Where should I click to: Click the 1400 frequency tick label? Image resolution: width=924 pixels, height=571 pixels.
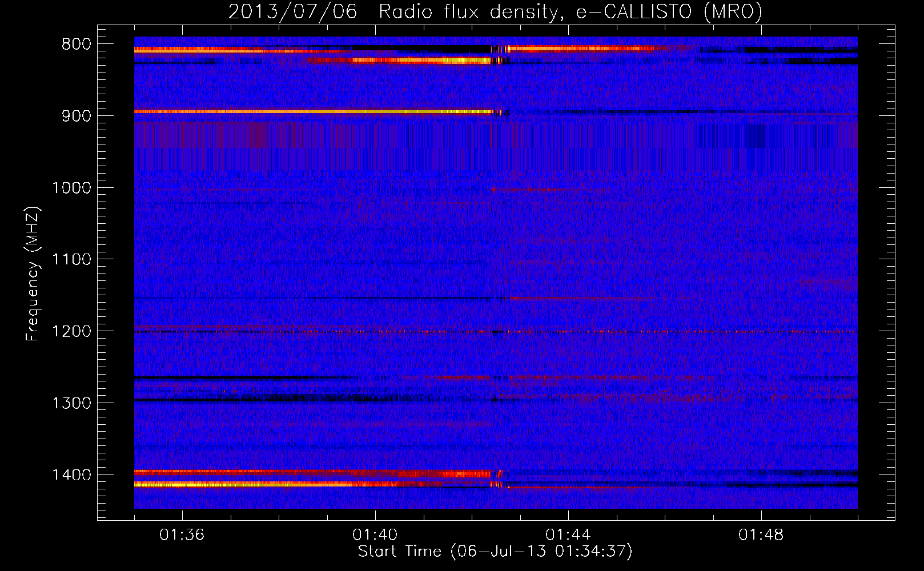pos(71,475)
